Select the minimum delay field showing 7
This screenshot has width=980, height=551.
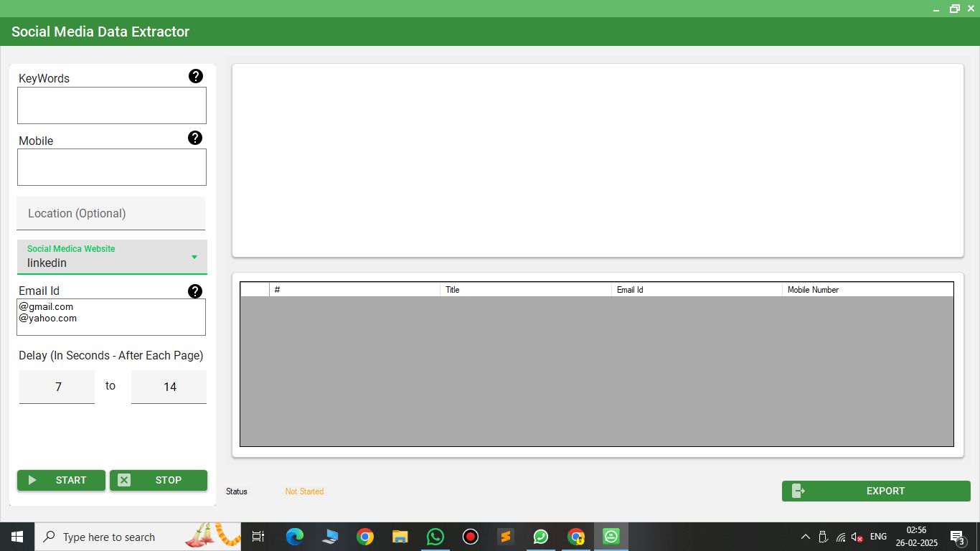(57, 387)
